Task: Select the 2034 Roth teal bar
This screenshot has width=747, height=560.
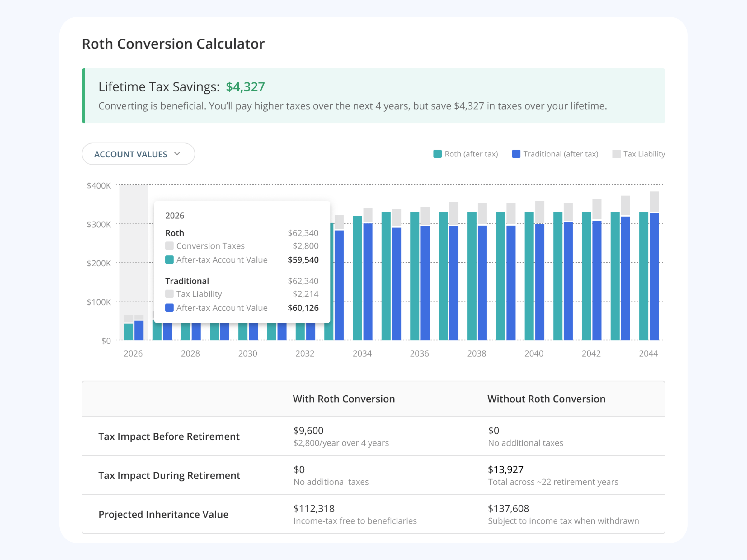Action: tap(357, 278)
